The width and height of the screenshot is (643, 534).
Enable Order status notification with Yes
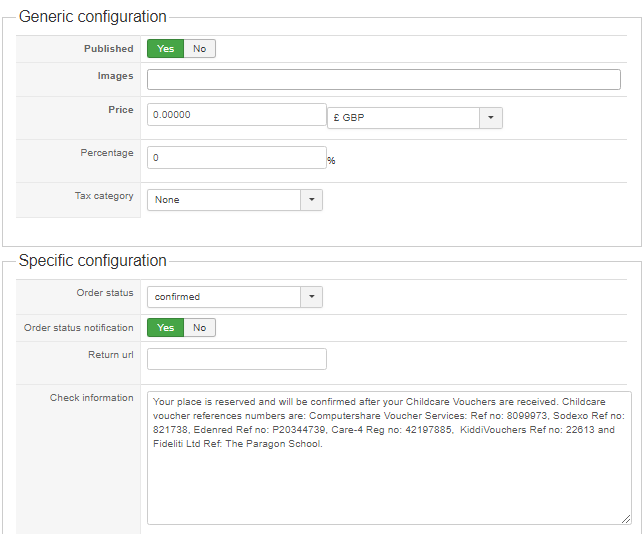pos(165,328)
